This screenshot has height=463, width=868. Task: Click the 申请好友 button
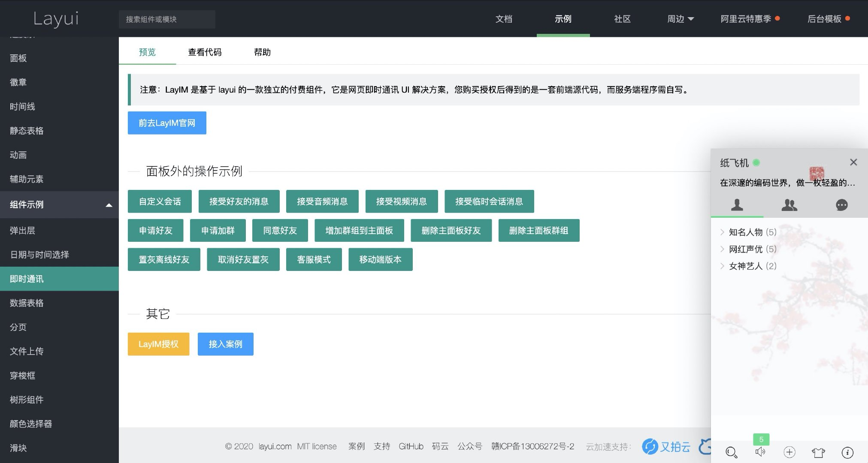(x=155, y=231)
